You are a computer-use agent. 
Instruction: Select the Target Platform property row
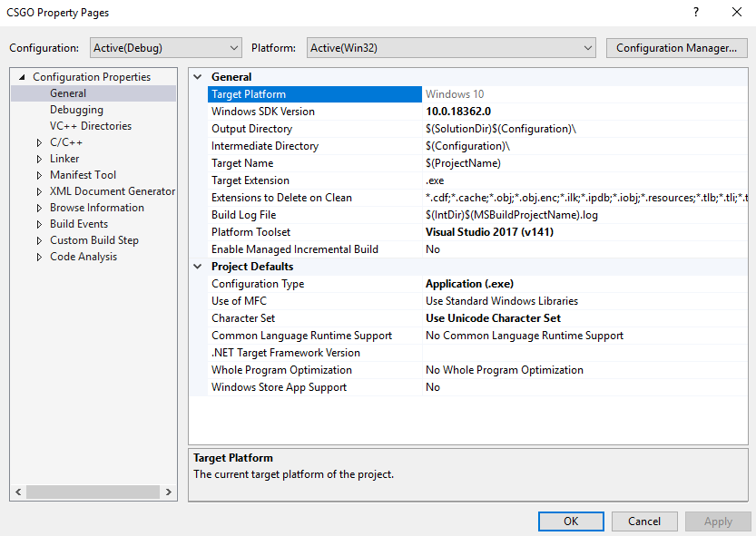tap(477, 94)
